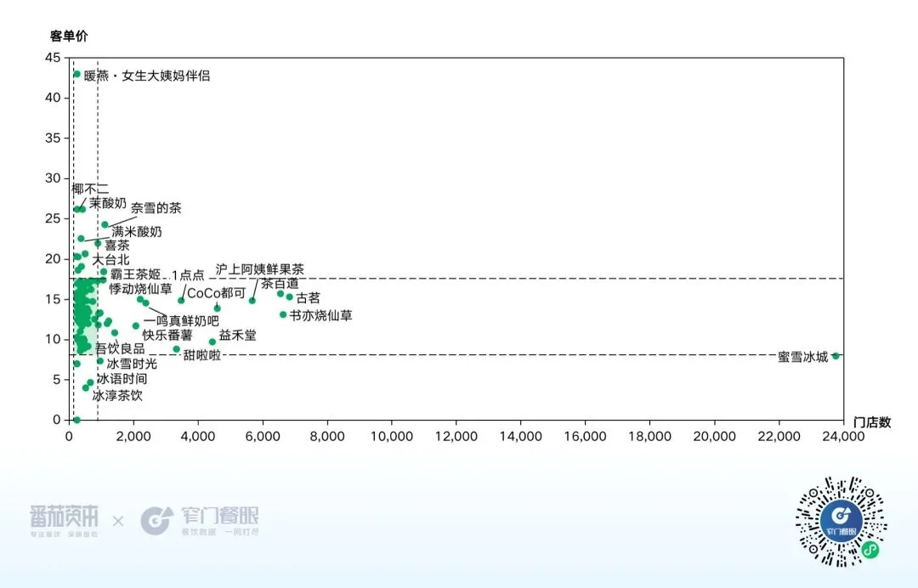Screen dimensions: 918x588
Task: Click the 满米酸奶 label
Action: pyautogui.click(x=137, y=232)
